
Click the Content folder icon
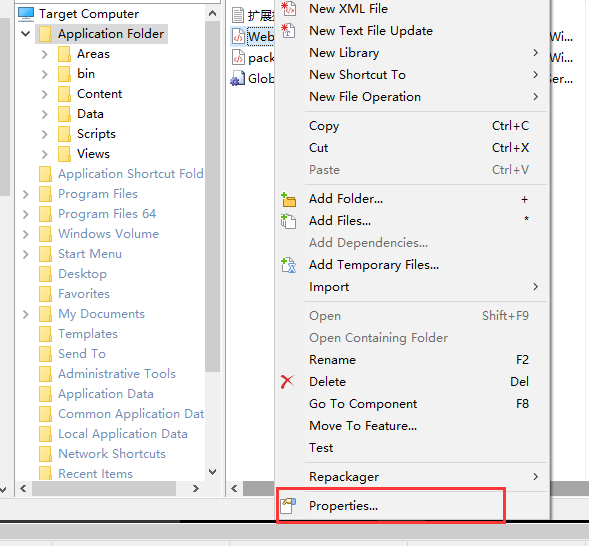pos(65,94)
